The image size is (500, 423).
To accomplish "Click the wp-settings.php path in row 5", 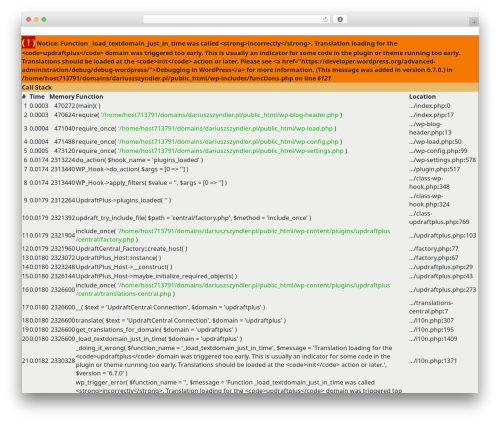I will click(231, 151).
